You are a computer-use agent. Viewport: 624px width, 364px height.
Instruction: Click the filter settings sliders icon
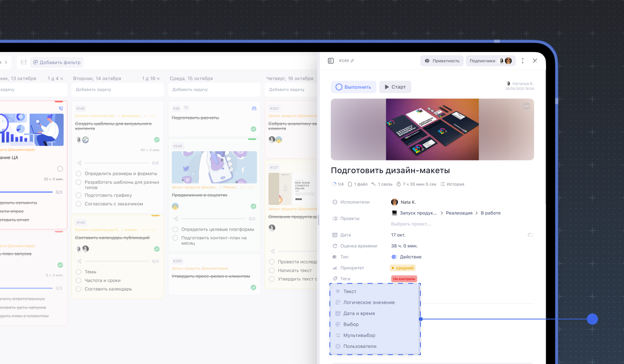click(x=24, y=62)
